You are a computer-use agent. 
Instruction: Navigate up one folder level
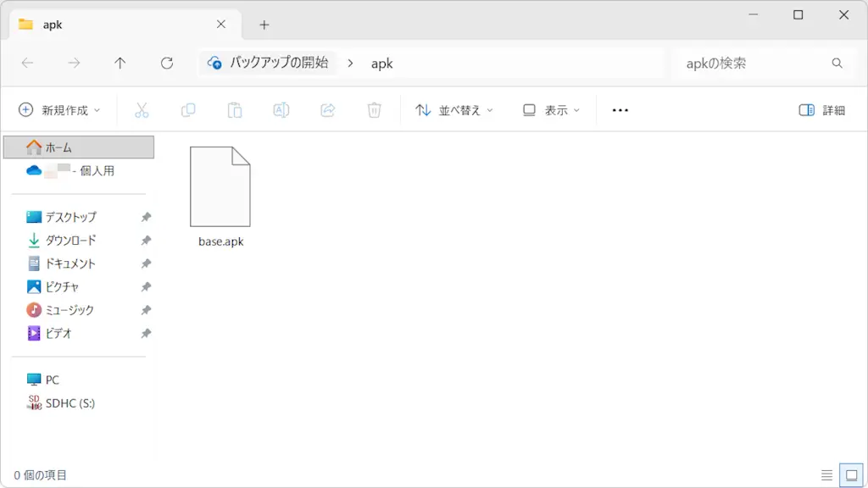click(120, 63)
